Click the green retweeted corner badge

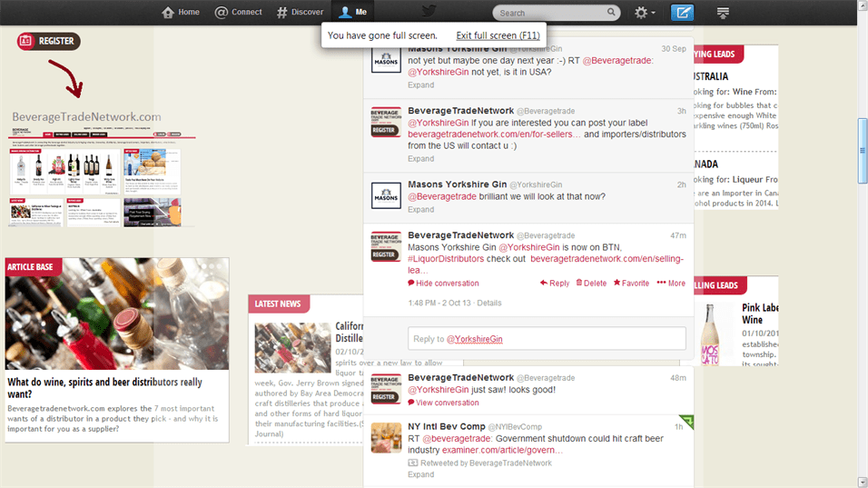(686, 422)
